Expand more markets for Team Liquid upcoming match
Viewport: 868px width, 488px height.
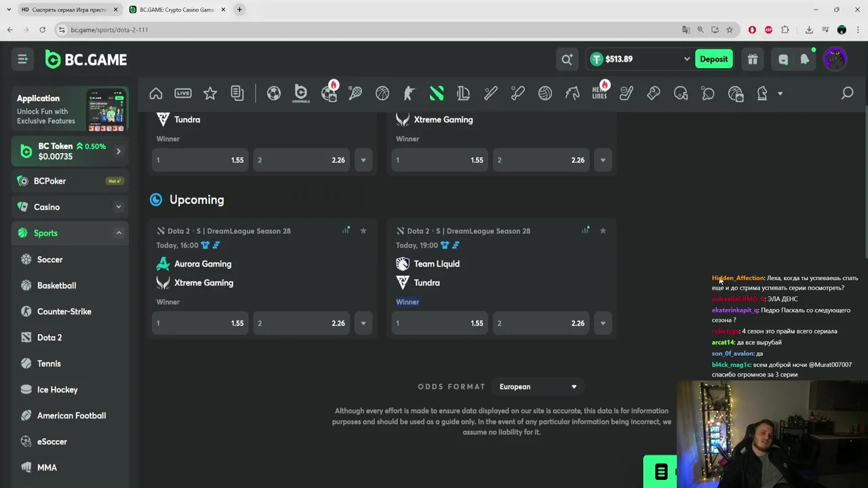pos(603,323)
